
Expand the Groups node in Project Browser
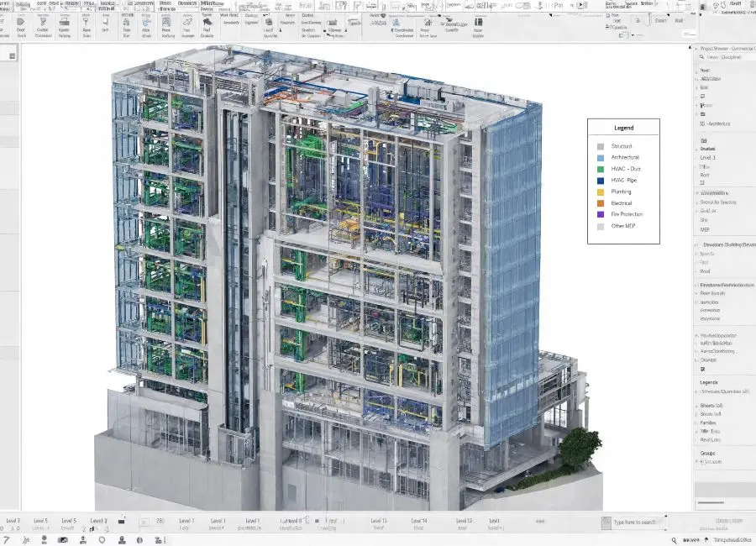coord(707,454)
